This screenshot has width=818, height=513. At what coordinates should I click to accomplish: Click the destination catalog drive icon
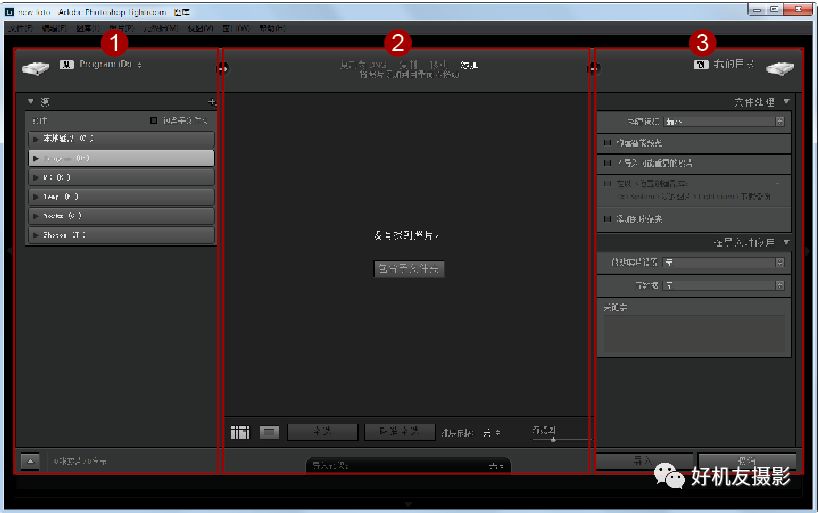click(x=780, y=68)
